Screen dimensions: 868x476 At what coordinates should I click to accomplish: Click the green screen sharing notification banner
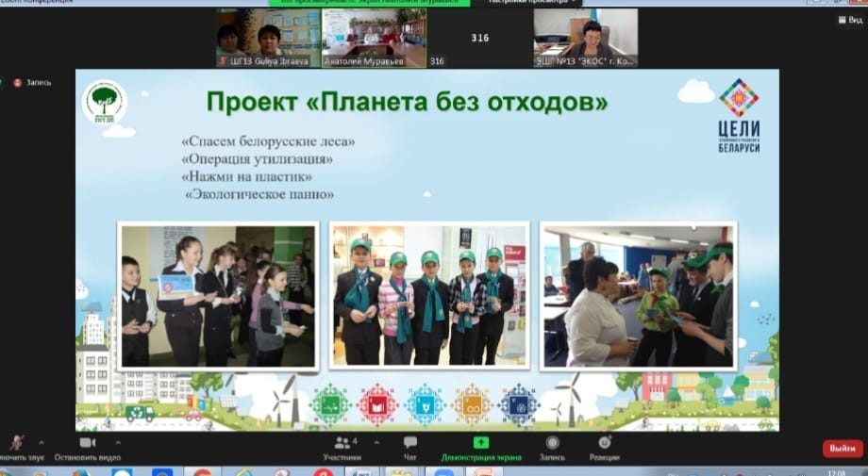369,2
